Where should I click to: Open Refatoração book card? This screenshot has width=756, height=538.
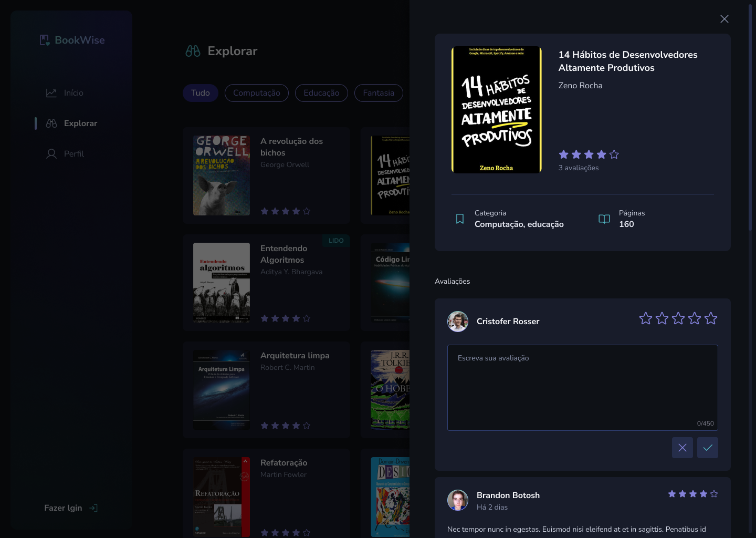266,493
